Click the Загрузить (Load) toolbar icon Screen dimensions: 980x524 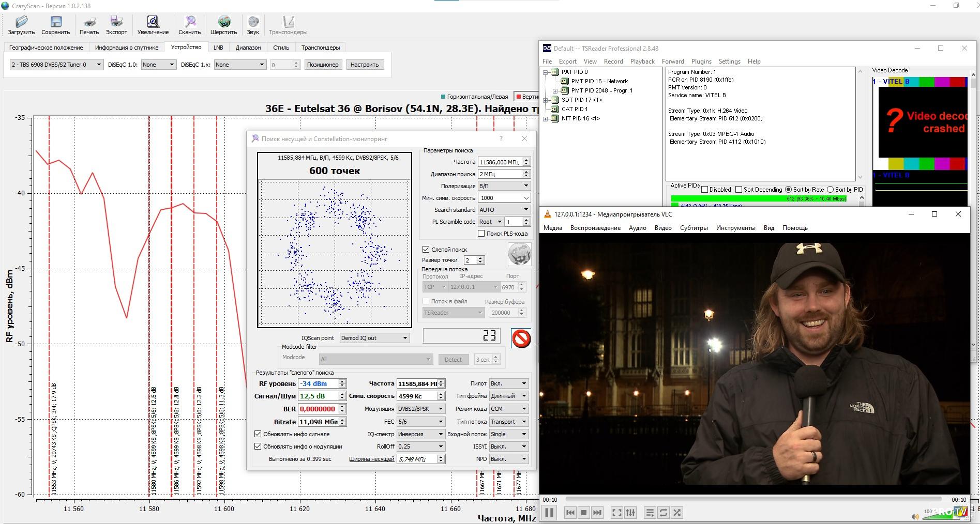click(x=21, y=25)
